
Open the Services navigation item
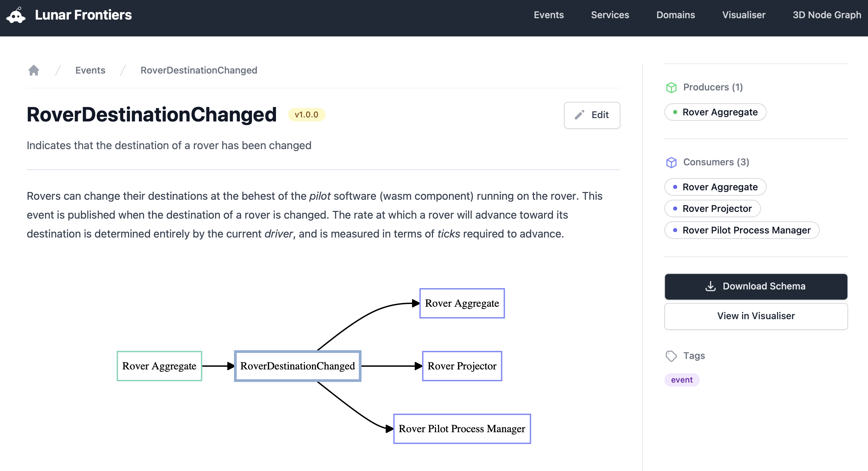click(x=610, y=15)
